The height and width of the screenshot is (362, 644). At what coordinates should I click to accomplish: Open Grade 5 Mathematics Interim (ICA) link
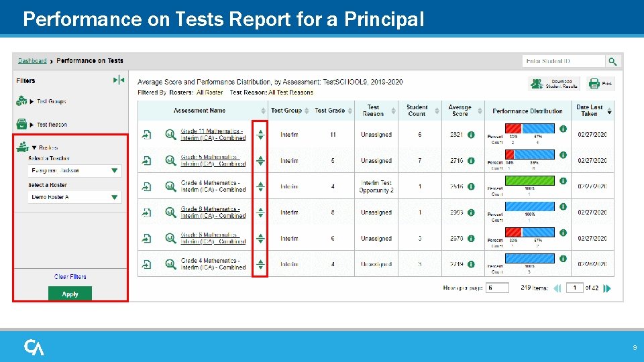pos(213,160)
